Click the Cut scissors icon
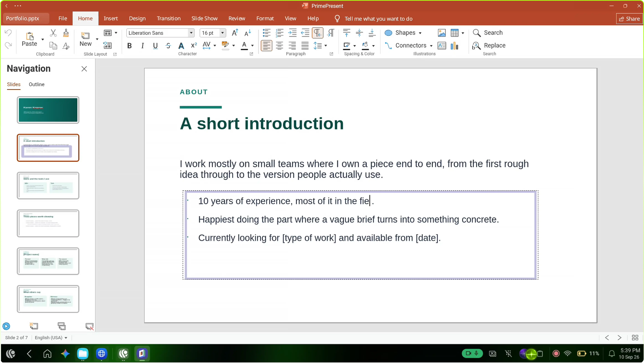Screen dimensions: 644x363 click(53, 33)
